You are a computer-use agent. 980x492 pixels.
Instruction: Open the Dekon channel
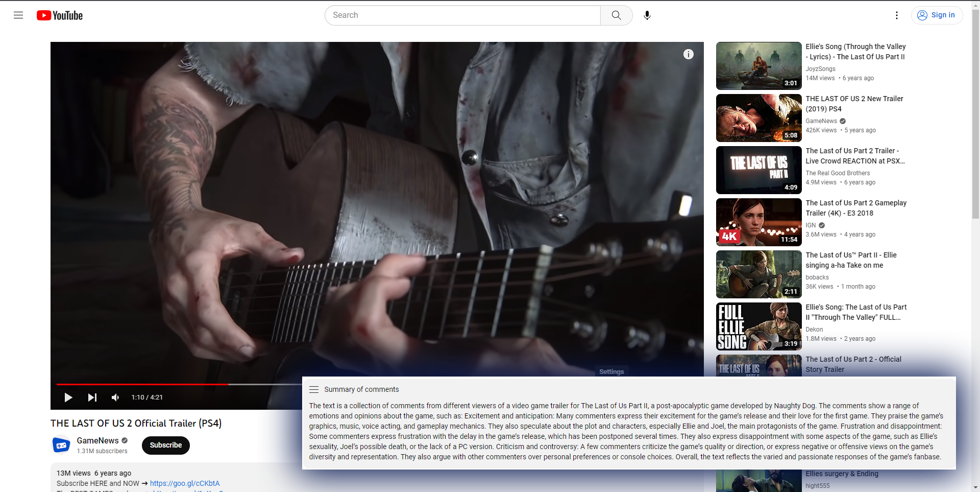click(814, 330)
